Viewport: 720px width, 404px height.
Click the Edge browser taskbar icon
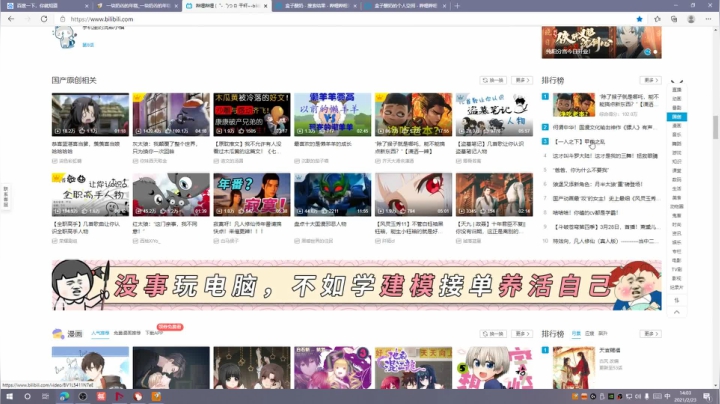(64, 397)
